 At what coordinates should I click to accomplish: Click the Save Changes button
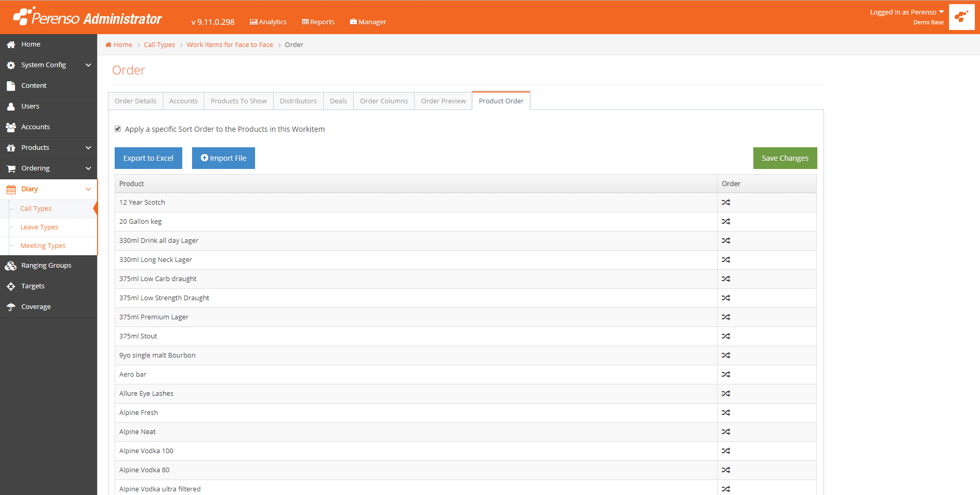pos(785,158)
